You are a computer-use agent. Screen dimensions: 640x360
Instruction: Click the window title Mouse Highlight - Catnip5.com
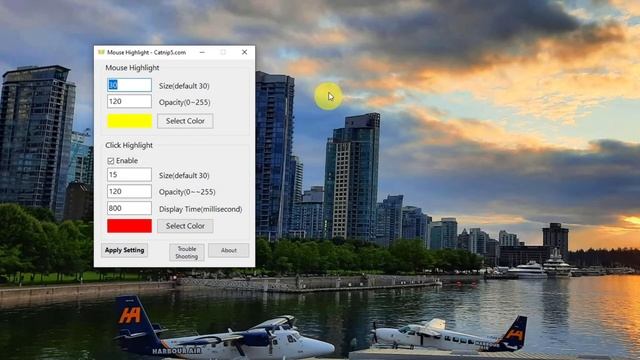click(x=147, y=52)
